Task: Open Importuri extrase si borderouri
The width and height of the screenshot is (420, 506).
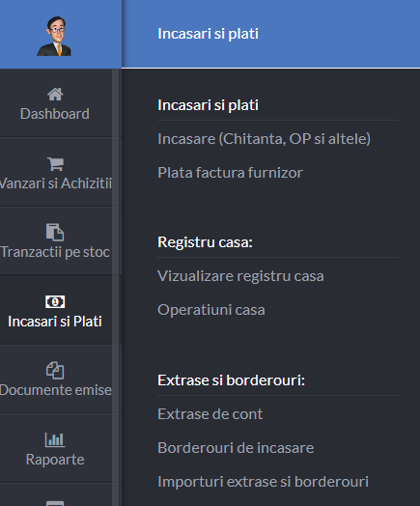Action: point(263,482)
